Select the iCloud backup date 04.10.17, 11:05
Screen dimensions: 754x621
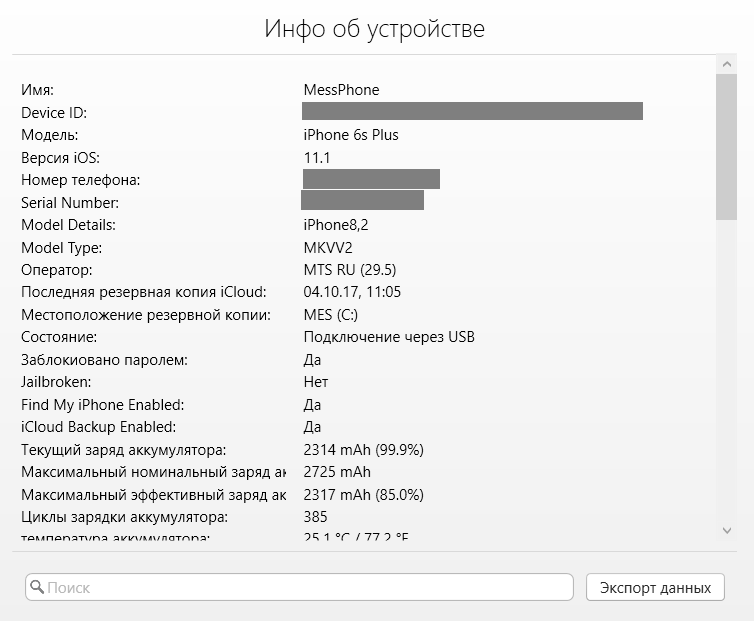click(352, 292)
